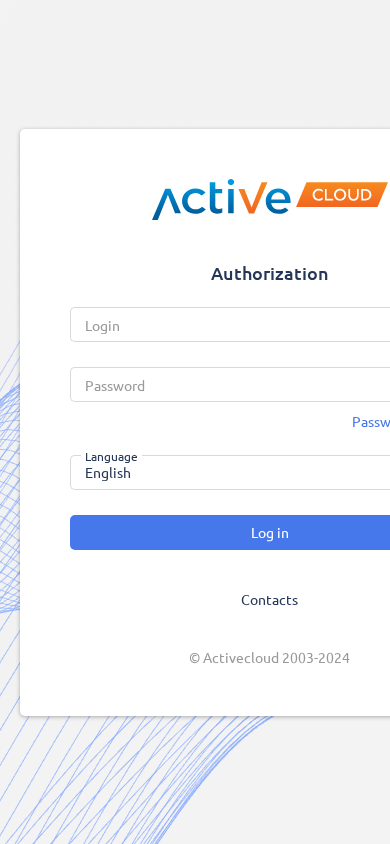Click the copyright symbol in footer
The width and height of the screenshot is (390, 844).
[x=195, y=658]
